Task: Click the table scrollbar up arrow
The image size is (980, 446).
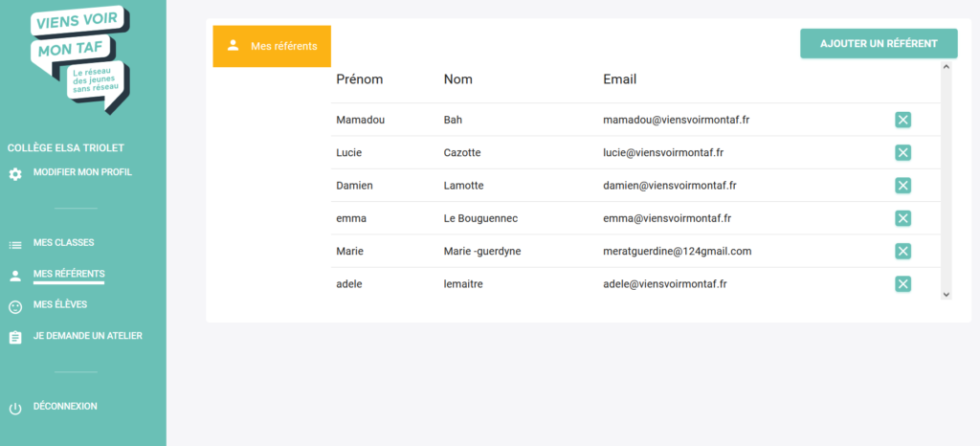Action: pyautogui.click(x=946, y=66)
